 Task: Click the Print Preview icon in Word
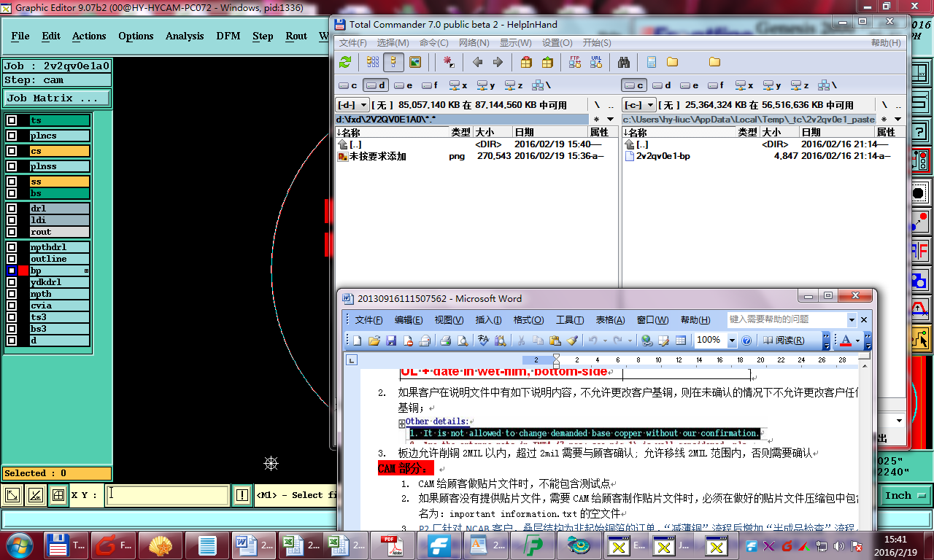[462, 341]
